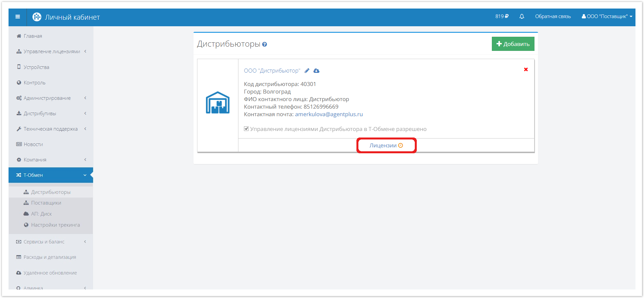644x298 pixels.
Task: Click the help question mark near Дистрибьюторы
Action: click(265, 44)
